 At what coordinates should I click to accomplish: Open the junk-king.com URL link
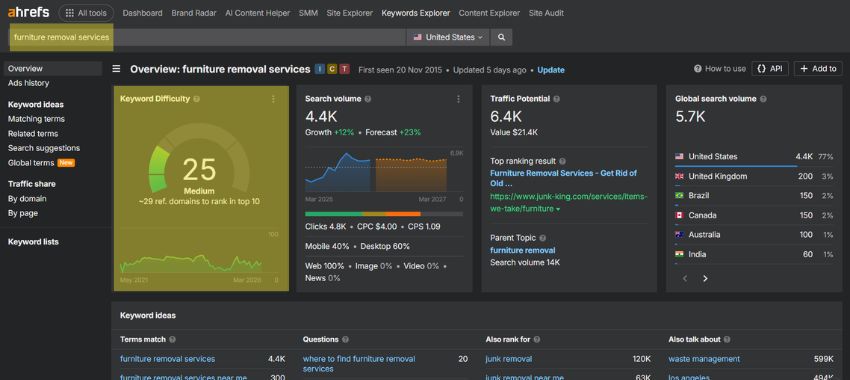click(x=569, y=202)
